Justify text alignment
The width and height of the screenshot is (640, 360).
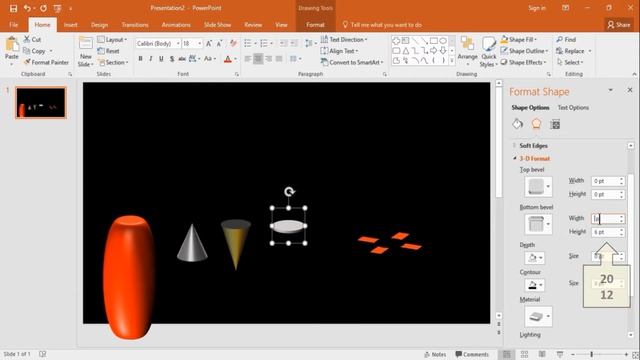(x=279, y=59)
